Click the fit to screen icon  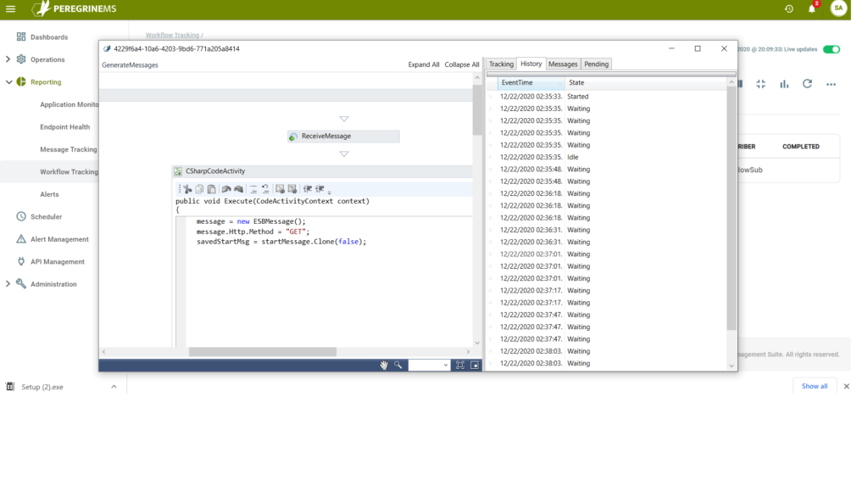pyautogui.click(x=460, y=365)
